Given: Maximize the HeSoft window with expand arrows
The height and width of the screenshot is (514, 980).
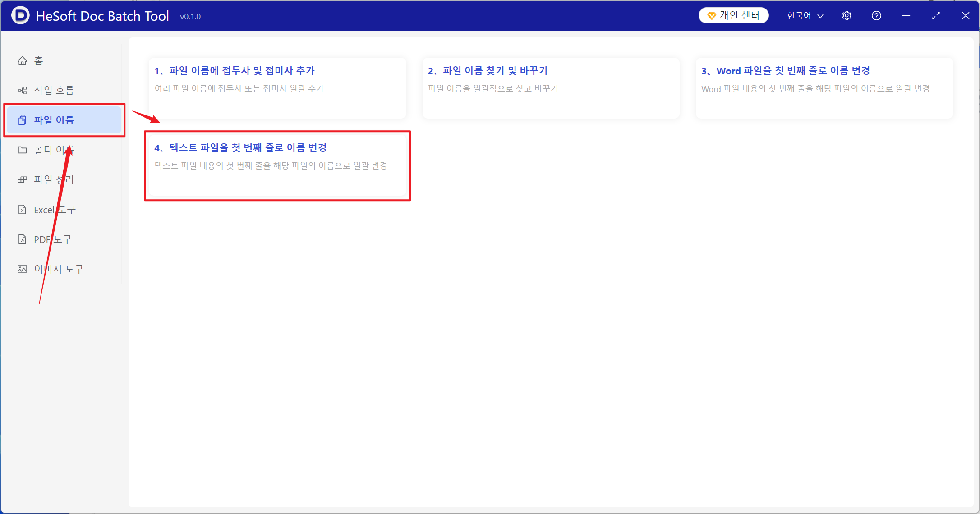Looking at the screenshot, I should point(936,16).
